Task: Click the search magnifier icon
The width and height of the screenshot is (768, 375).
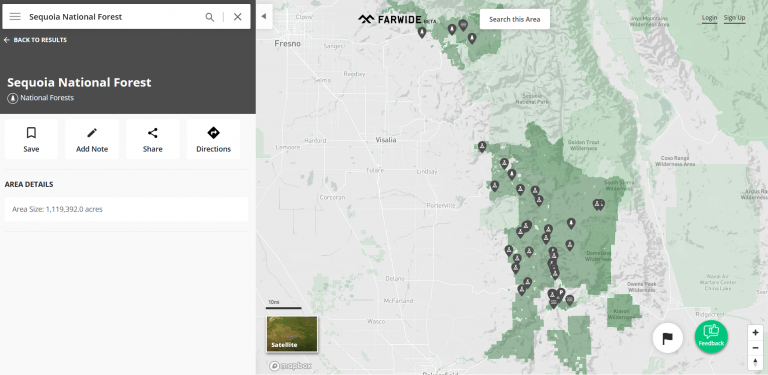Action: (x=210, y=17)
